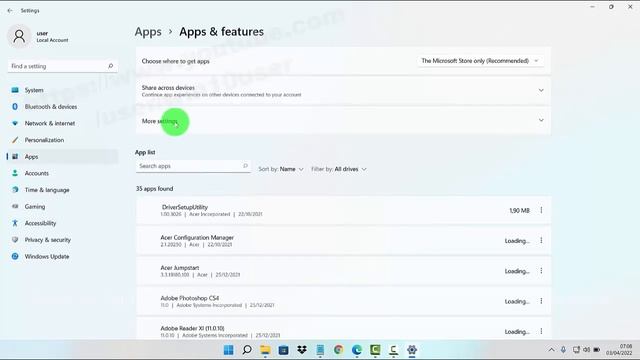The width and height of the screenshot is (640, 360).
Task: Open the Sort by Name dropdown
Action: coord(281,169)
